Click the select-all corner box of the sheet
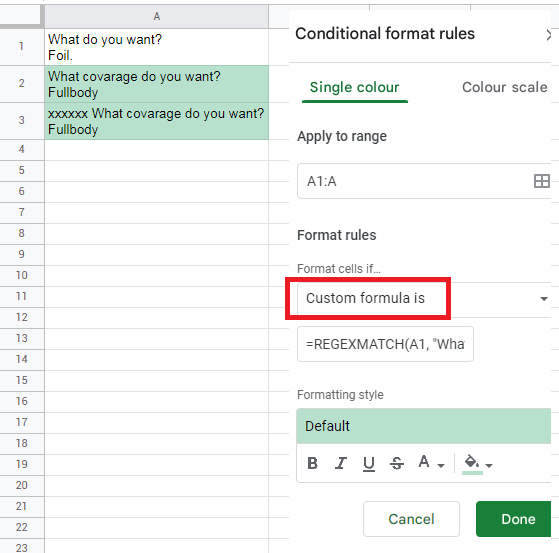 pos(20,15)
